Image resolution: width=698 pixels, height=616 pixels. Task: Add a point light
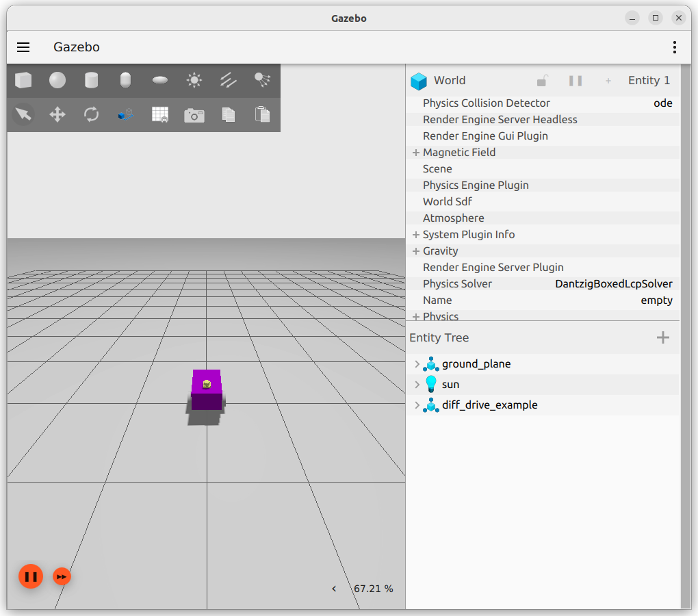pyautogui.click(x=194, y=81)
